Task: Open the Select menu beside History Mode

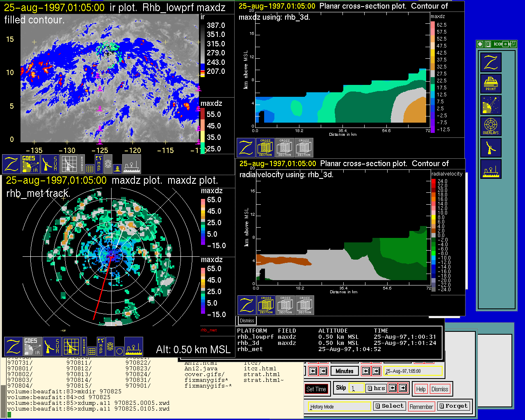Action: pos(389,406)
